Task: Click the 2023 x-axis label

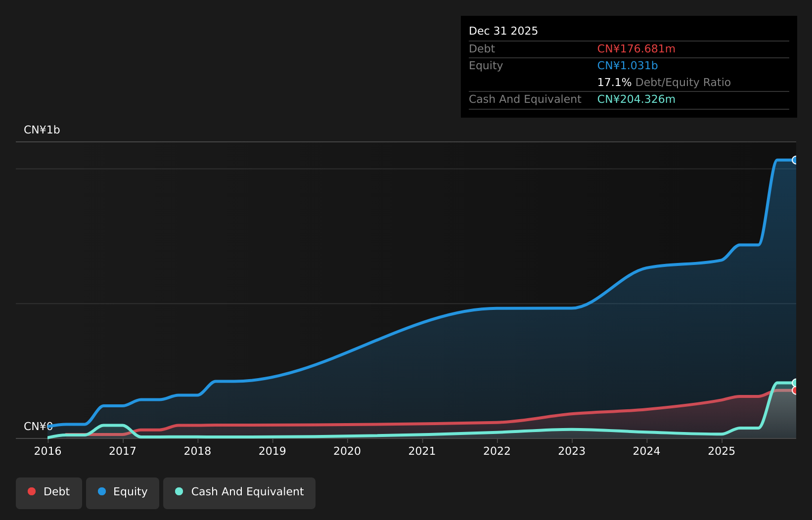Action: (572, 451)
